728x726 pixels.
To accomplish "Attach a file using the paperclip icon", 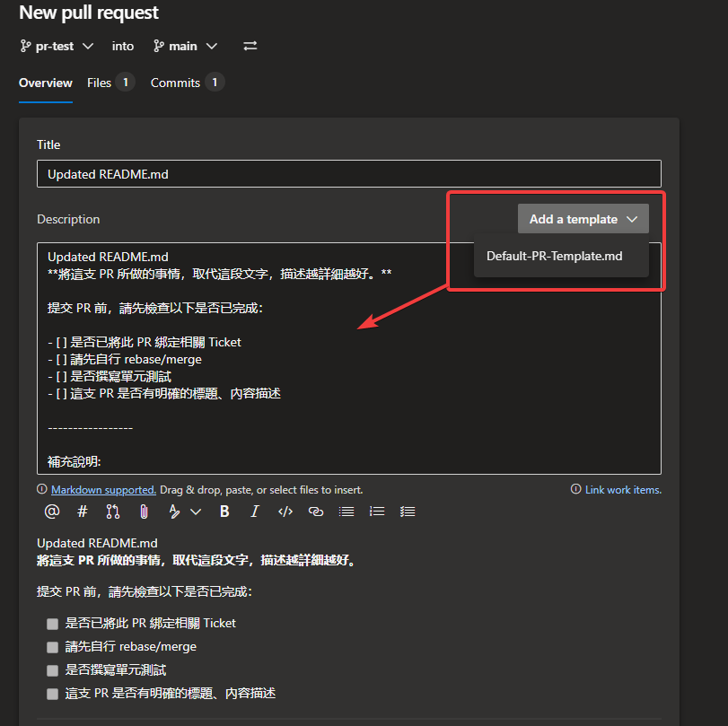I will click(x=143, y=511).
